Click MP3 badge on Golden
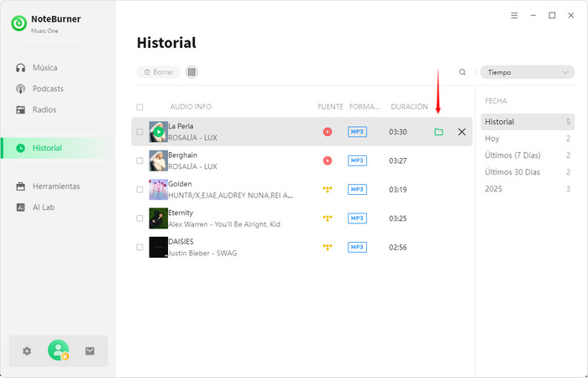The width and height of the screenshot is (588, 378). coord(357,189)
